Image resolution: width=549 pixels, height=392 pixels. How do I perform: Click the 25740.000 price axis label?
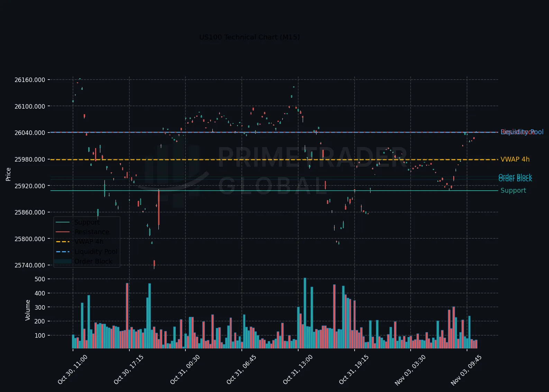click(30, 265)
